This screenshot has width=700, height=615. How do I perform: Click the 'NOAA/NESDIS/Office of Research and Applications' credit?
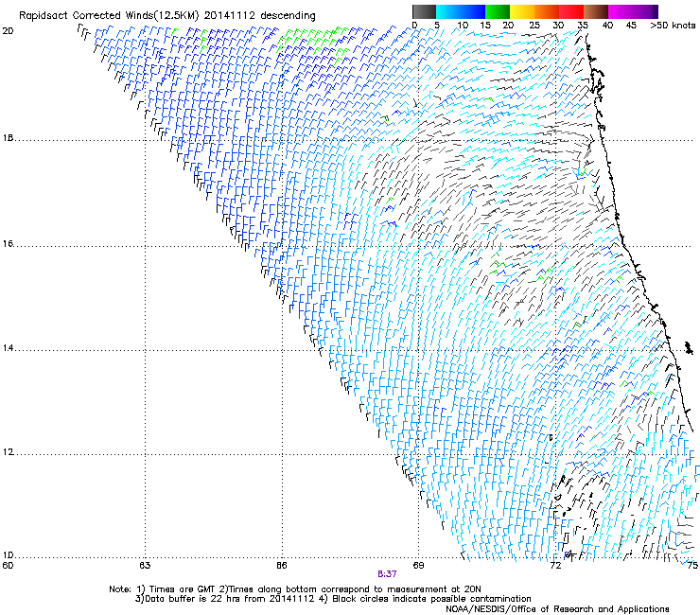click(557, 609)
